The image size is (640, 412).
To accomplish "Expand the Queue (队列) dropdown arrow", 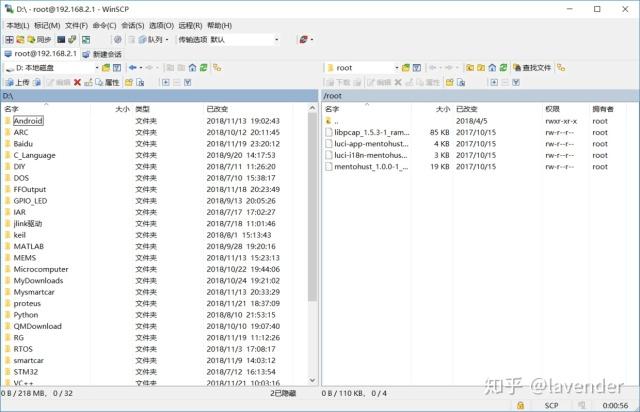I will (167, 40).
